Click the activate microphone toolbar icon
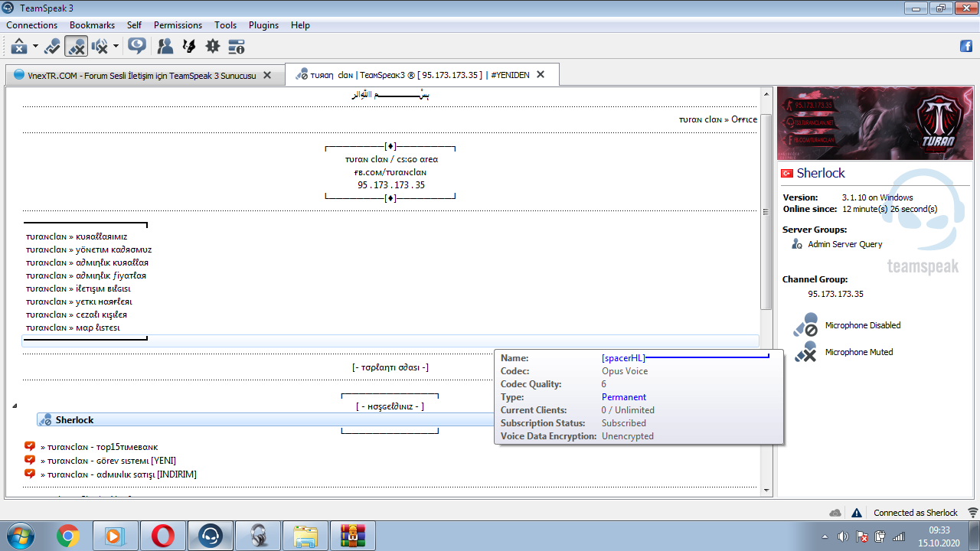Screen dimensions: 980x551 [52, 46]
